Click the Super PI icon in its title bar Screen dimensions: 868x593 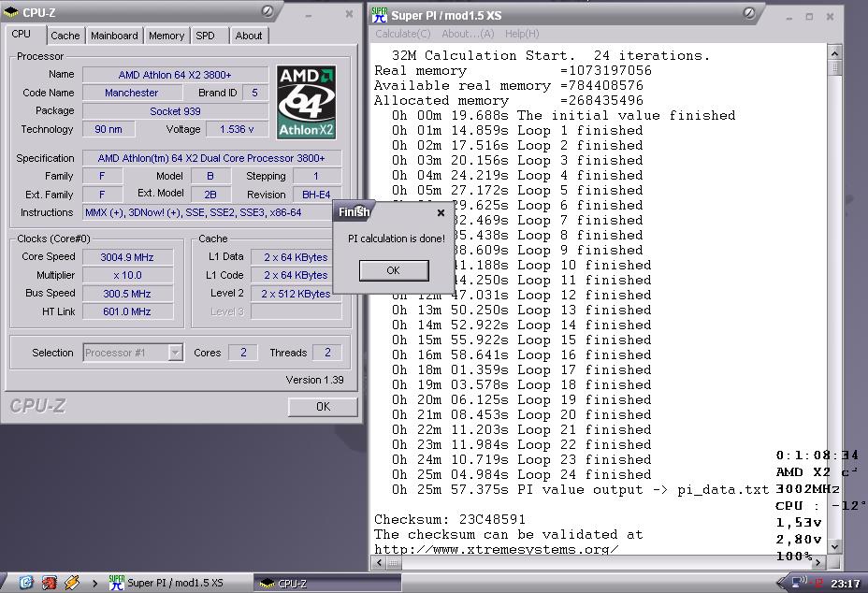pyautogui.click(x=380, y=15)
